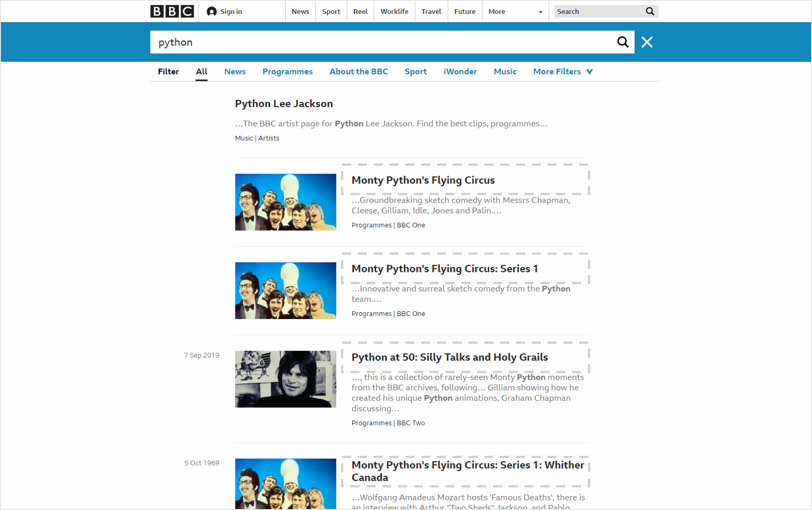Click the 7 Sep 2019 date
This screenshot has height=510, width=812.
[x=201, y=355]
